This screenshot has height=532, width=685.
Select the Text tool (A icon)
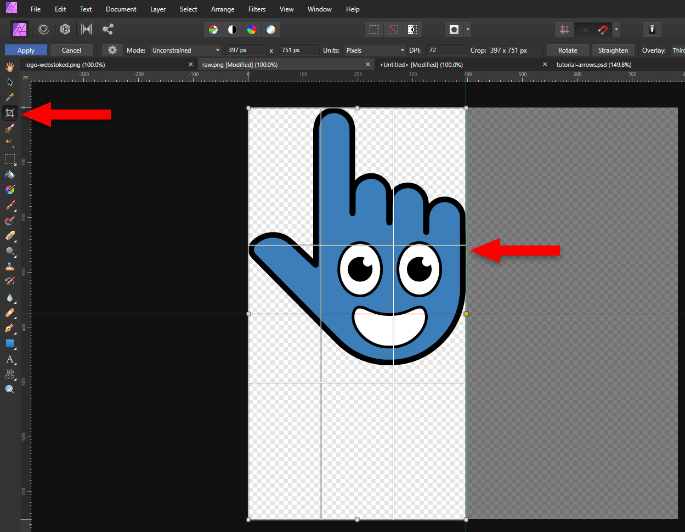[10, 358]
